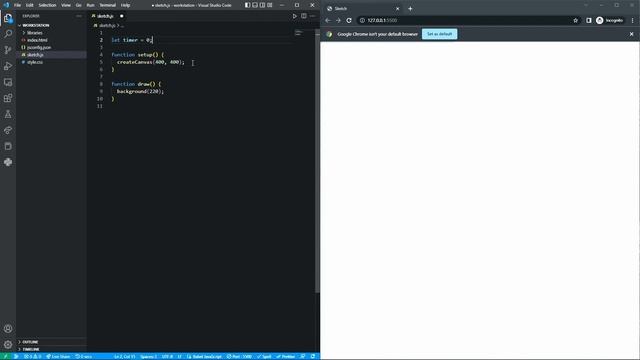Image resolution: width=640 pixels, height=360 pixels.
Task: Open Chrome three-dot menu
Action: point(633,20)
